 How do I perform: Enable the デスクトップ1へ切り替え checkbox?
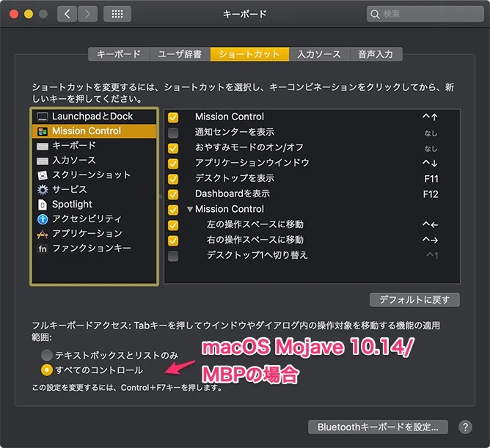[173, 256]
